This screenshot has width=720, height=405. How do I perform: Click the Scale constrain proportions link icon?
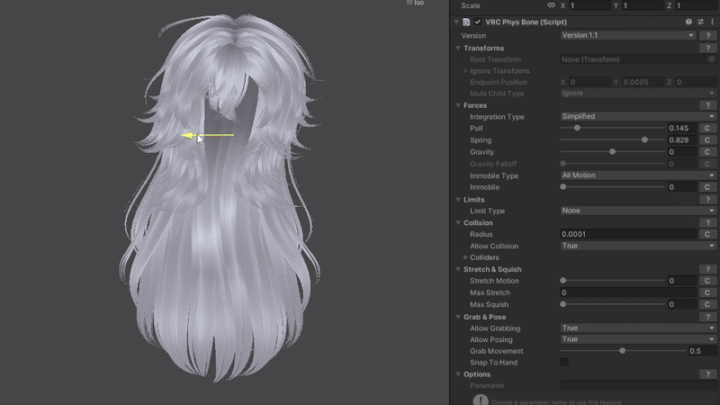click(551, 6)
